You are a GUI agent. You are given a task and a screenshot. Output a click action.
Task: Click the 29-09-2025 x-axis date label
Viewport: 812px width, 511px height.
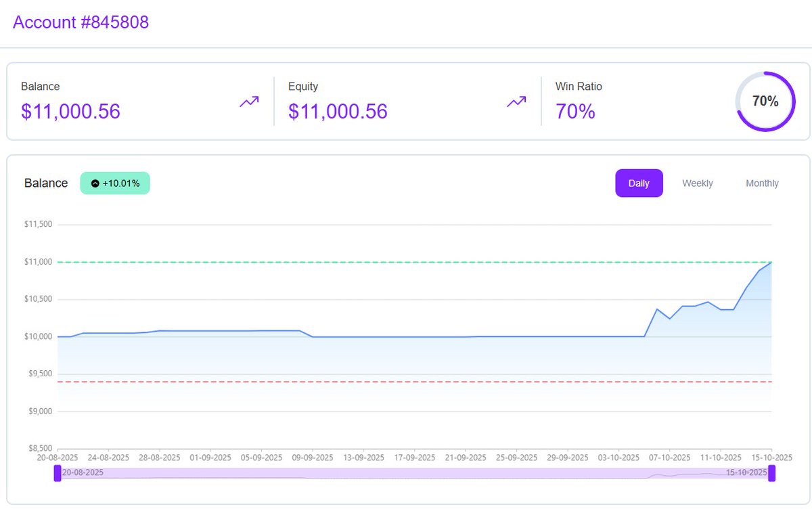click(x=568, y=458)
